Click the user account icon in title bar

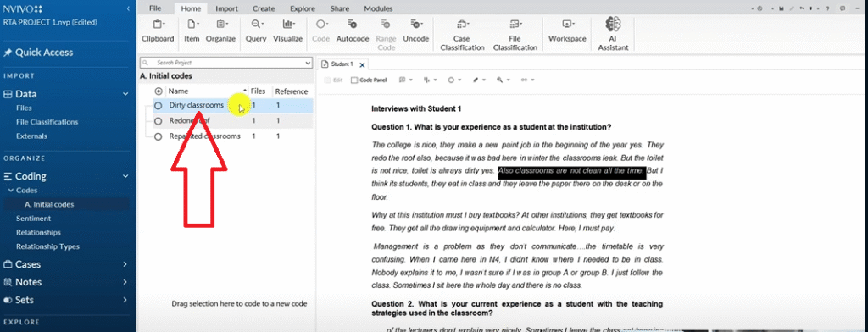[x=759, y=8]
